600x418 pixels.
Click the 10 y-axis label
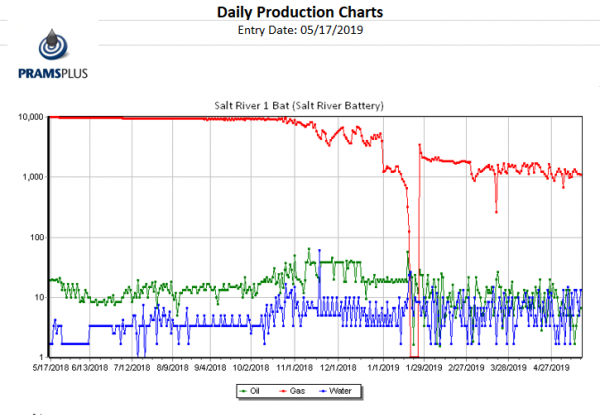(39, 297)
